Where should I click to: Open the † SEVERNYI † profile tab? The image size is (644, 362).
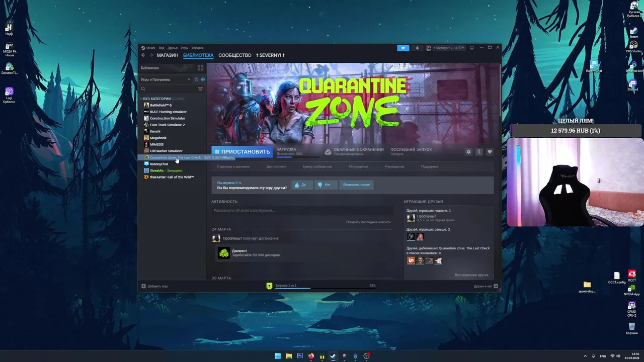pos(270,55)
